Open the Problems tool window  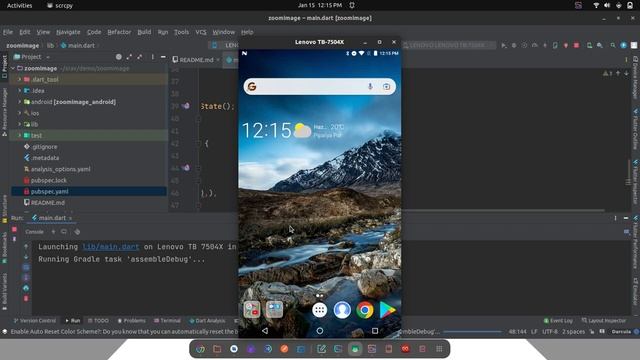[131, 321]
